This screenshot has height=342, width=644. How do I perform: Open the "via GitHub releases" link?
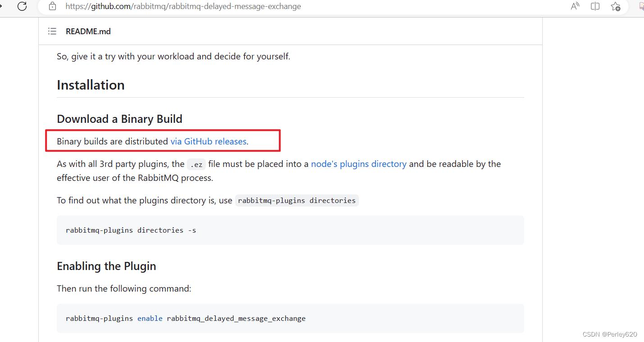point(209,141)
